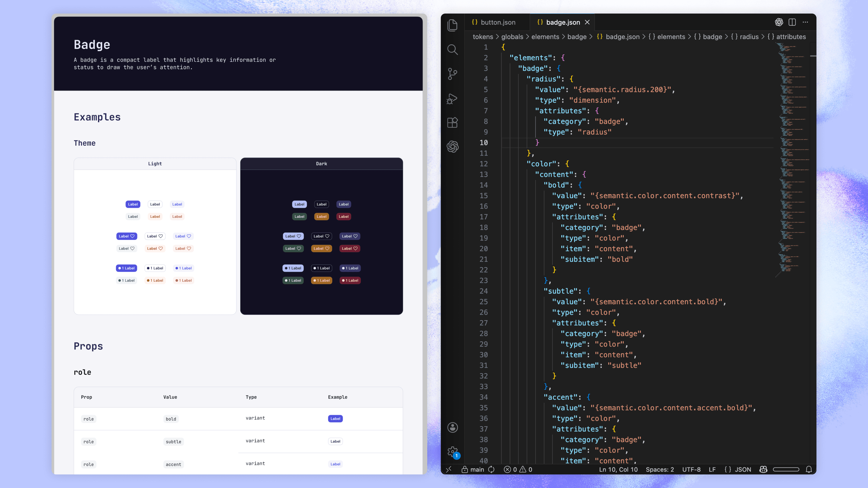Click the Props section heading
Screen dimensions: 868x488
[x=88, y=346]
